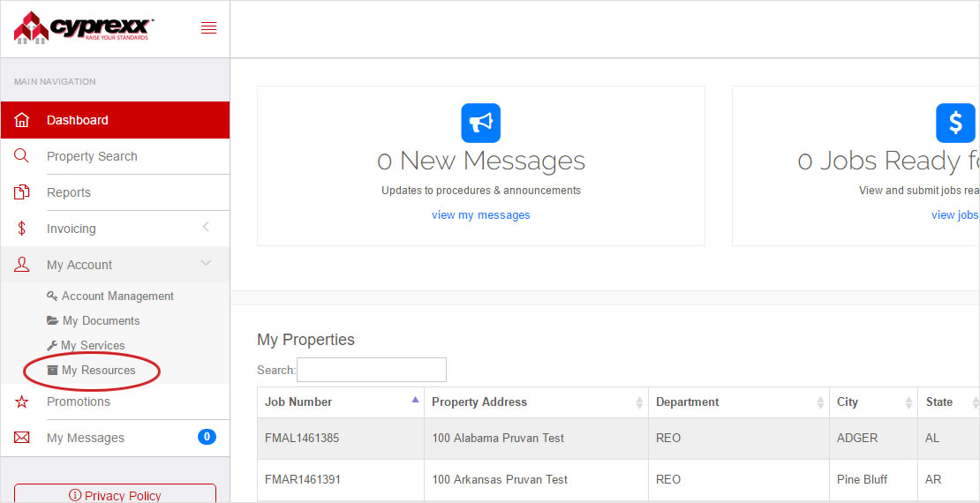Click the Cyprexx logo

[x=84, y=27]
